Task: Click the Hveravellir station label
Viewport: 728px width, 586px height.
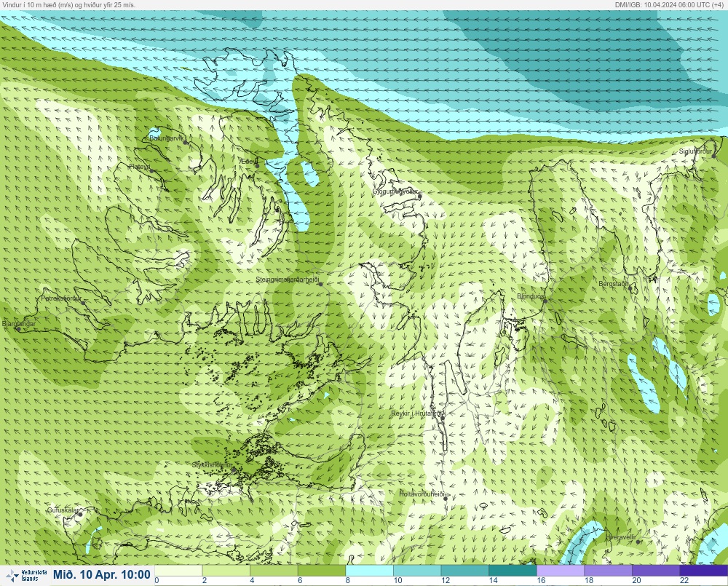Action: 621,537
